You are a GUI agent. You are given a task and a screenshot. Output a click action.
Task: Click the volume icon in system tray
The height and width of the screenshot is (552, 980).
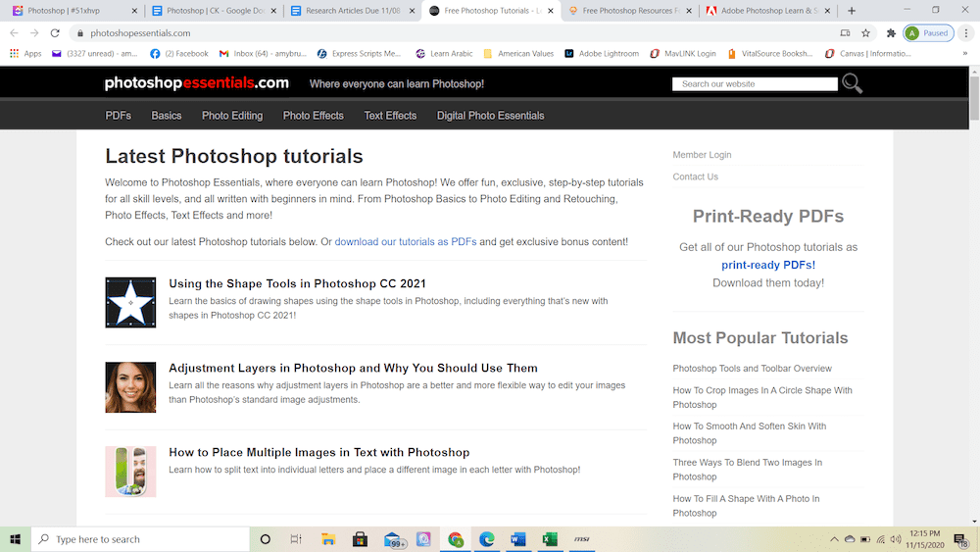[896, 539]
